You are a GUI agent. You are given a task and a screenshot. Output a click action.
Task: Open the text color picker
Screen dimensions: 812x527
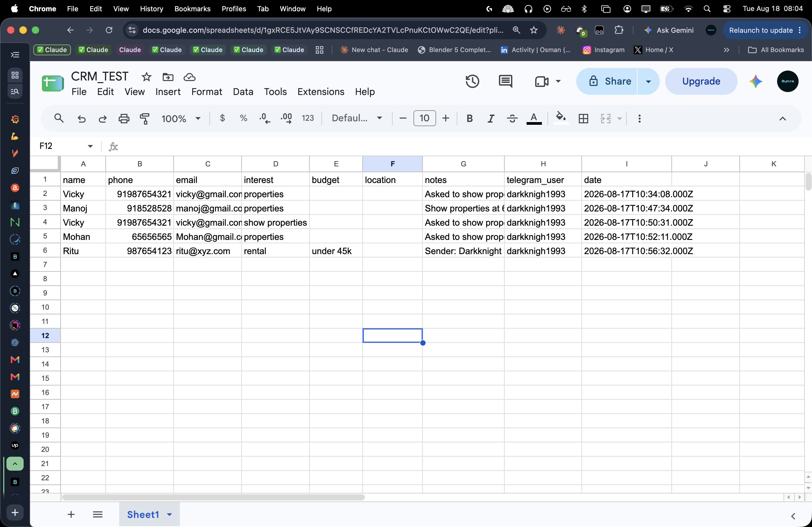(x=534, y=119)
